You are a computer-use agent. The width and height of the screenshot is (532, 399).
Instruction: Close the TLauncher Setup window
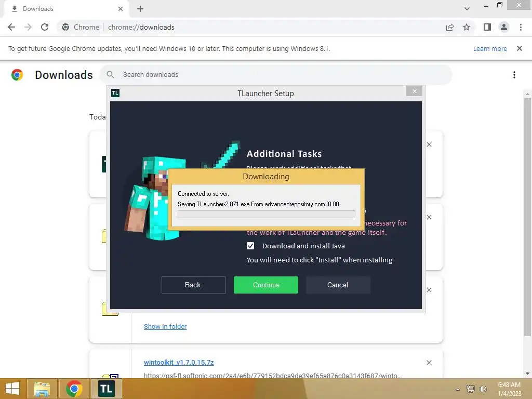tap(414, 91)
